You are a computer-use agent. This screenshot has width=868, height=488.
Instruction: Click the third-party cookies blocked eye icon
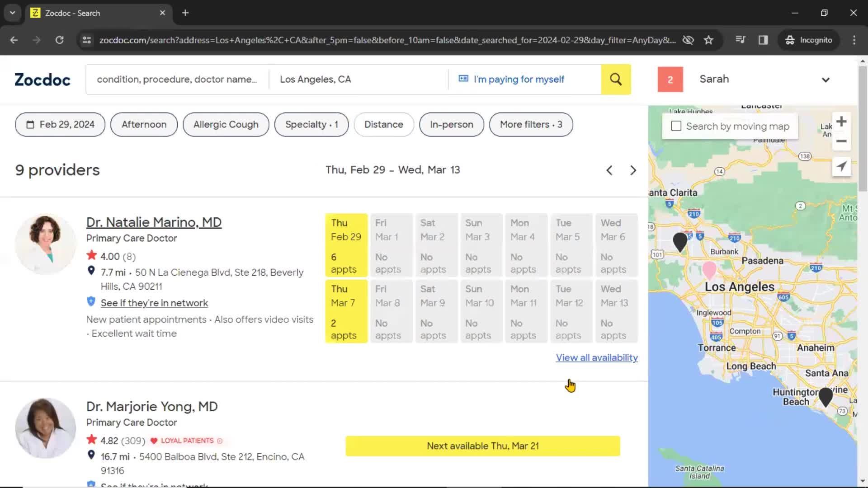688,40
